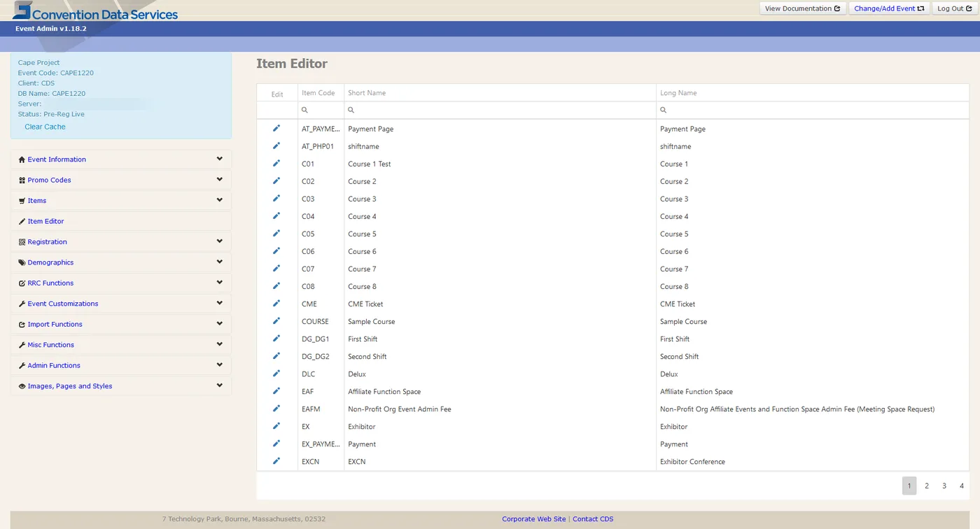Click the pencil icon for EAFM
Viewport: 980px width, 529px height.
(x=276, y=408)
